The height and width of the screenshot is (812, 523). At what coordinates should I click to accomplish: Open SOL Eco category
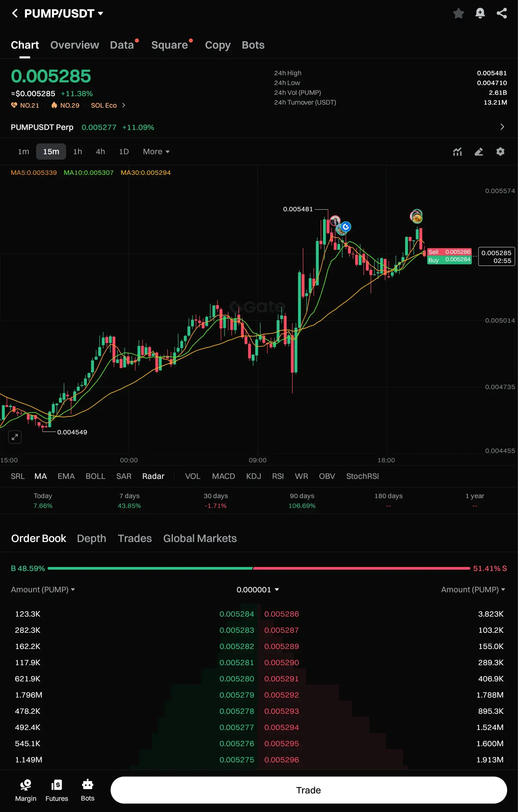pyautogui.click(x=108, y=105)
